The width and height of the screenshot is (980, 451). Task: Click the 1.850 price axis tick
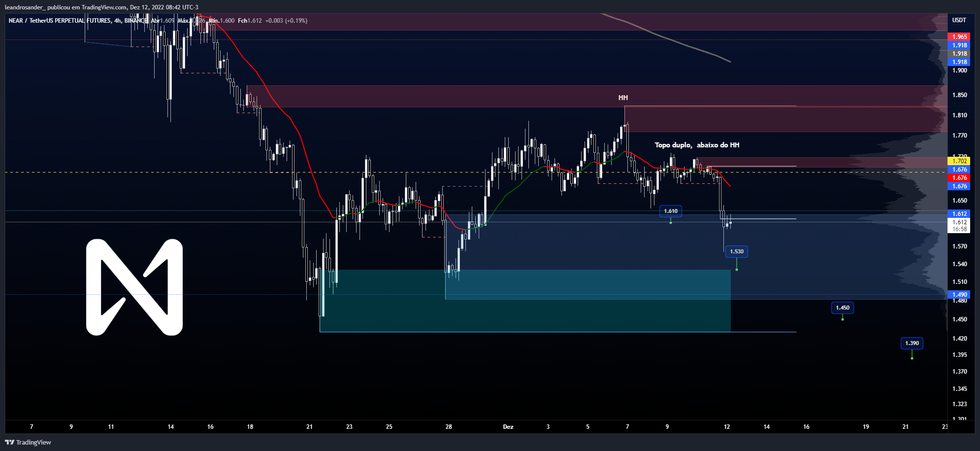(x=959, y=95)
